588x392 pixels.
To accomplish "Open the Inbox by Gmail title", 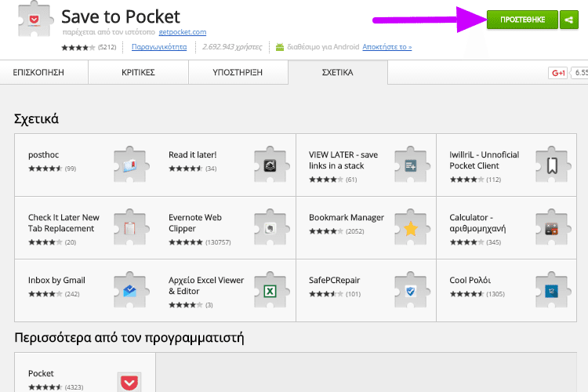I will 56,280.
